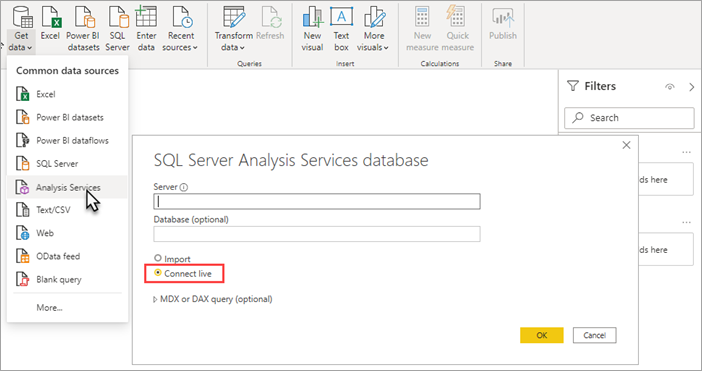Click the Server info icon
The width and height of the screenshot is (702, 371).
coord(184,188)
